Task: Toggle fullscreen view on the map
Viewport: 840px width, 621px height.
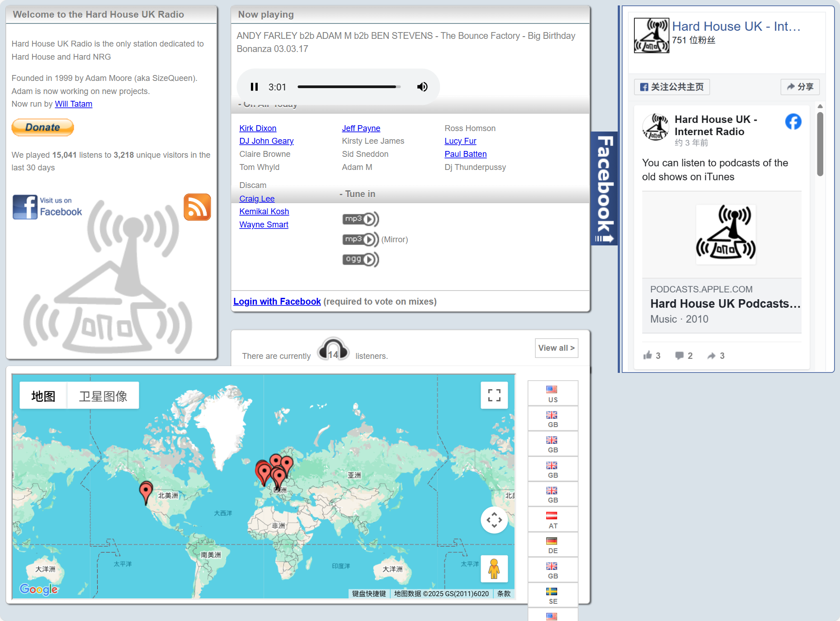Action: (494, 395)
